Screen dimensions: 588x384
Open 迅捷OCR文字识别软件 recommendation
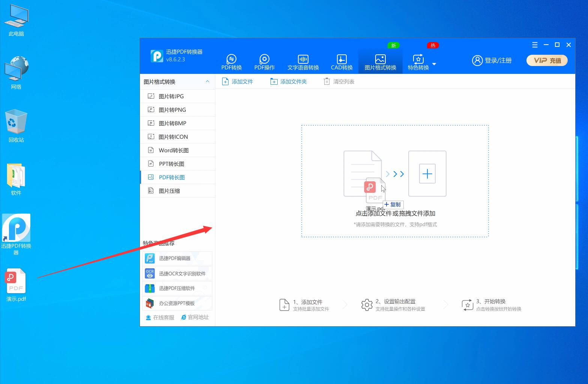click(177, 273)
